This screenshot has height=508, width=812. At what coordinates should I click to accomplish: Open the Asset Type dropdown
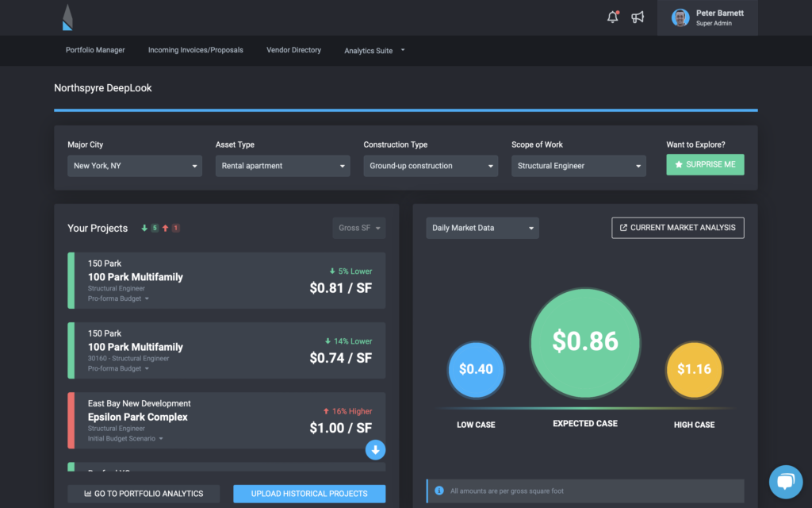click(283, 166)
